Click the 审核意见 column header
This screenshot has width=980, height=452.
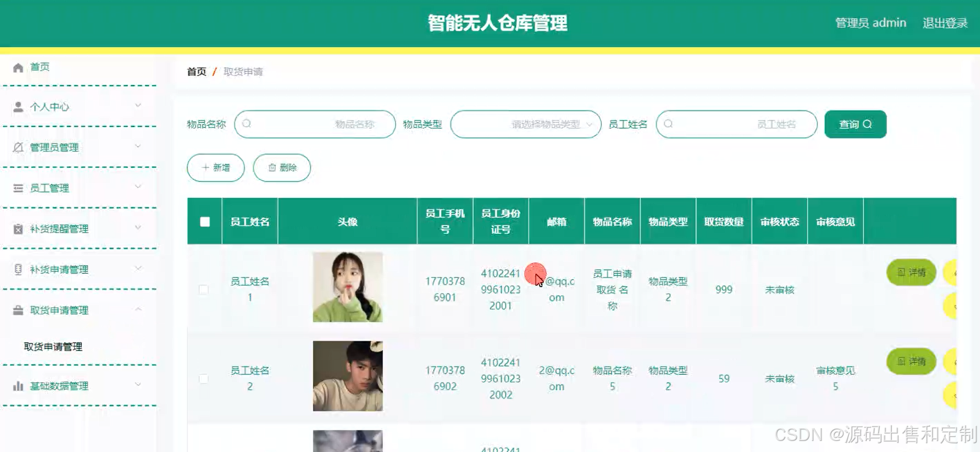[x=835, y=222]
